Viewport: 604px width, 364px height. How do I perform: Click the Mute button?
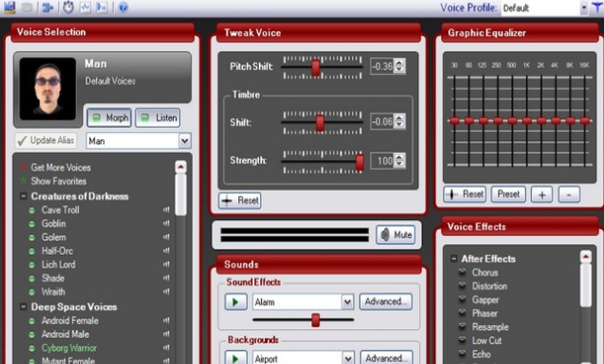396,234
